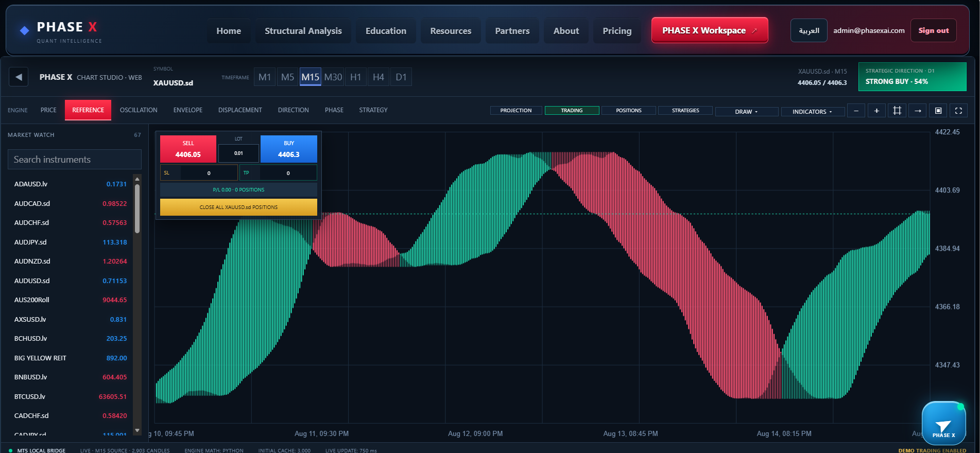The width and height of the screenshot is (980, 453).
Task: Select CADCHF.sd in market watch
Action: [71, 415]
